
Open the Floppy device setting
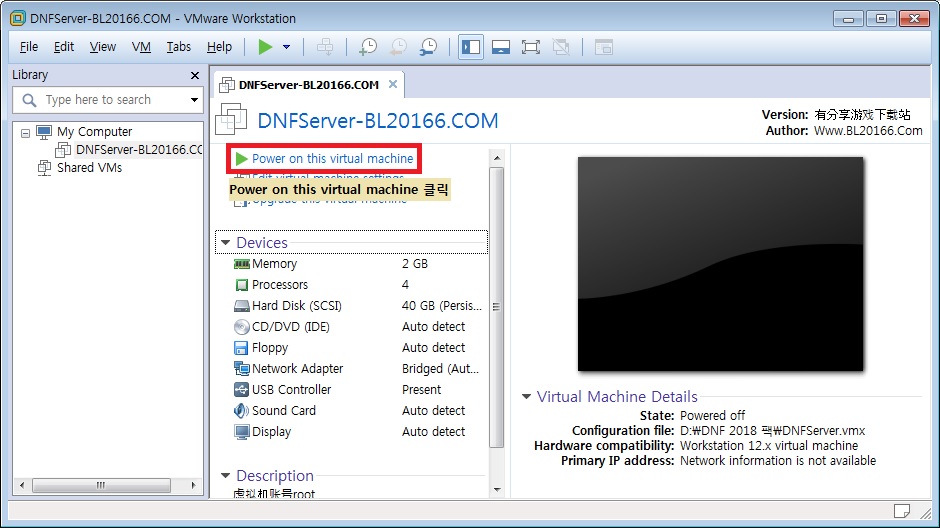pyautogui.click(x=270, y=348)
